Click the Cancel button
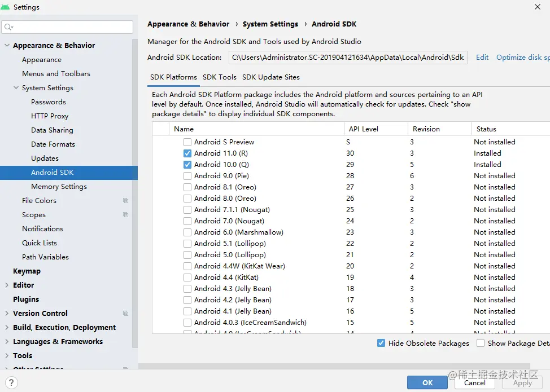The image size is (550, 392). coord(474,382)
